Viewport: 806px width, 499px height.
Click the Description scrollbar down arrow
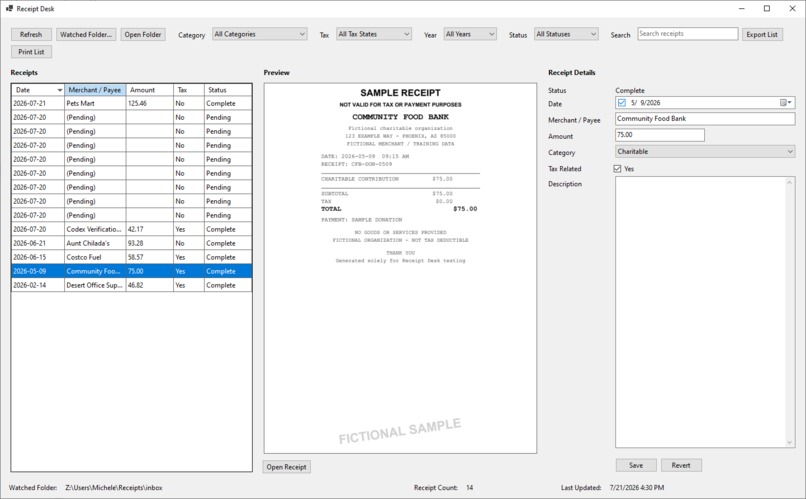point(790,442)
